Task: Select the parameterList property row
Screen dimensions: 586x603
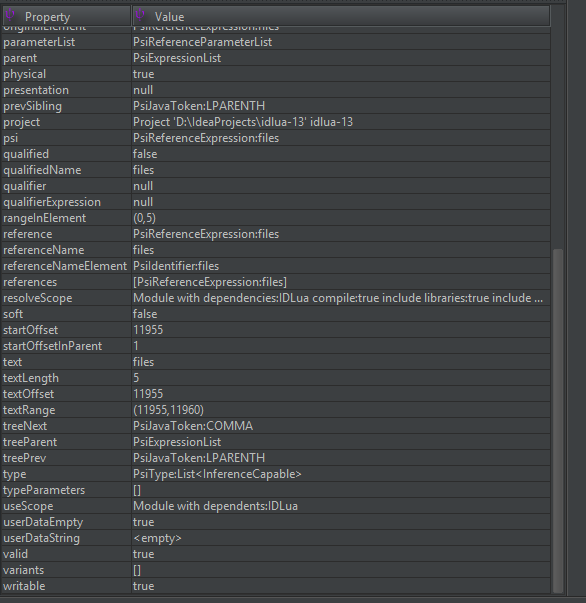Action: (x=276, y=42)
